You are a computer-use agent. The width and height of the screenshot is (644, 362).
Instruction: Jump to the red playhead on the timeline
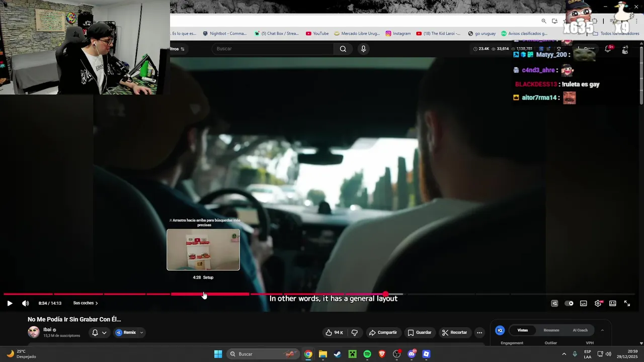coord(385,294)
